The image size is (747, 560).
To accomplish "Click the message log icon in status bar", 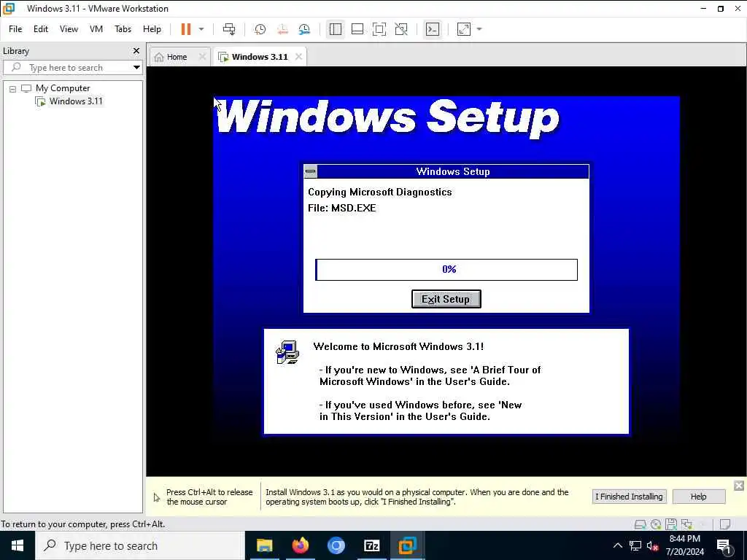I will point(725,524).
